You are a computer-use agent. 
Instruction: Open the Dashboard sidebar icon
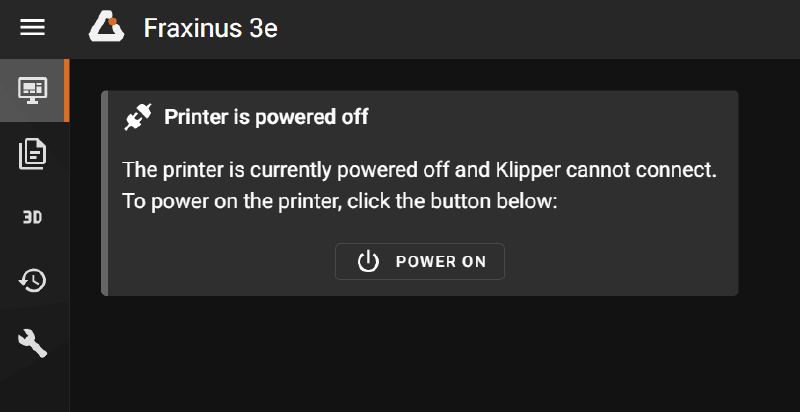(33, 90)
